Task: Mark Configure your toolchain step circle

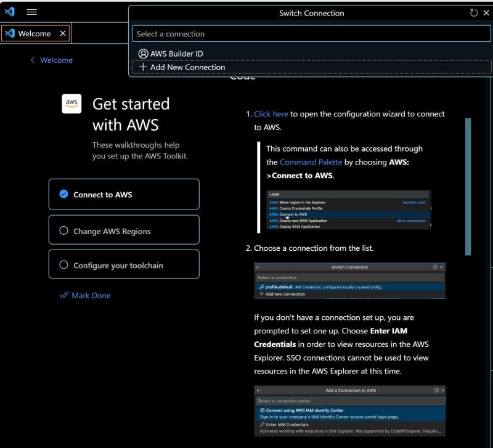Action: [64, 265]
